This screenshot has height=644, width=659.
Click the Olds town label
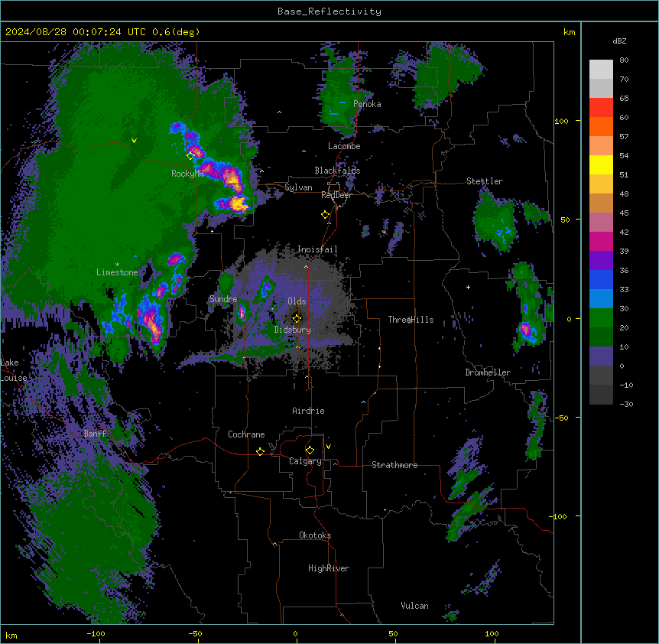297,301
